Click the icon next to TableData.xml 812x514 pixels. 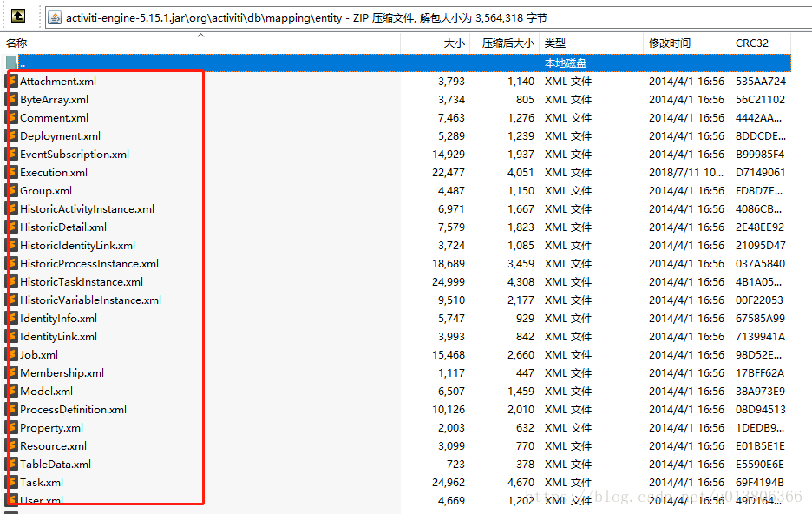pyautogui.click(x=11, y=465)
